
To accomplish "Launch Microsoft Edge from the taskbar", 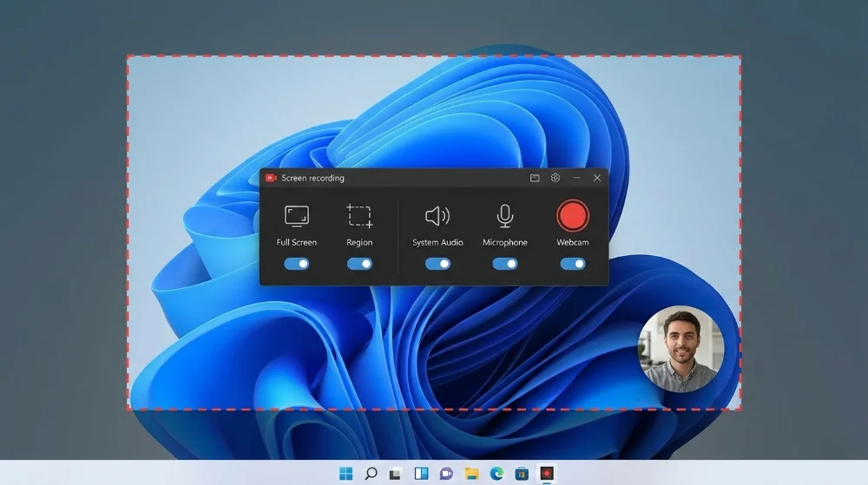I will [496, 473].
